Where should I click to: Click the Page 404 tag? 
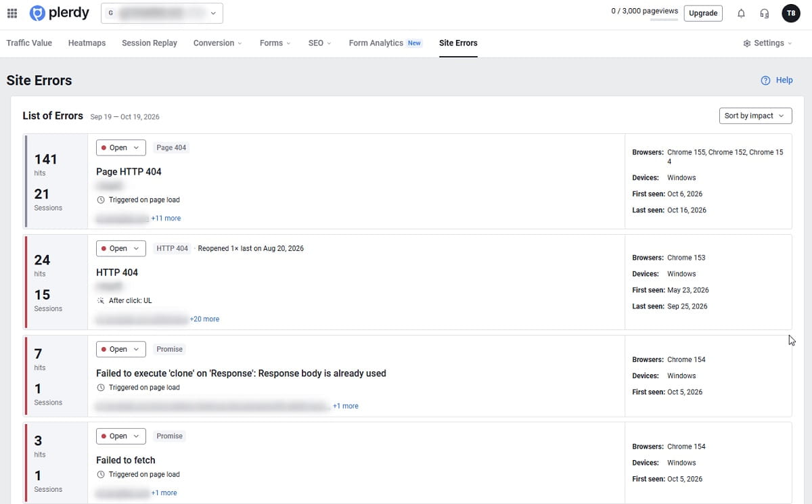(171, 147)
